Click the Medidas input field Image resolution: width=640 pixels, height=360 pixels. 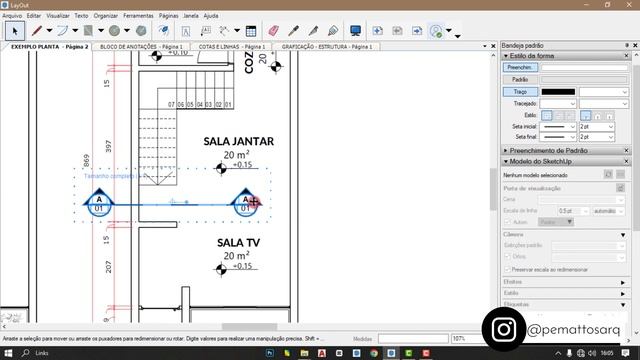coord(413,338)
